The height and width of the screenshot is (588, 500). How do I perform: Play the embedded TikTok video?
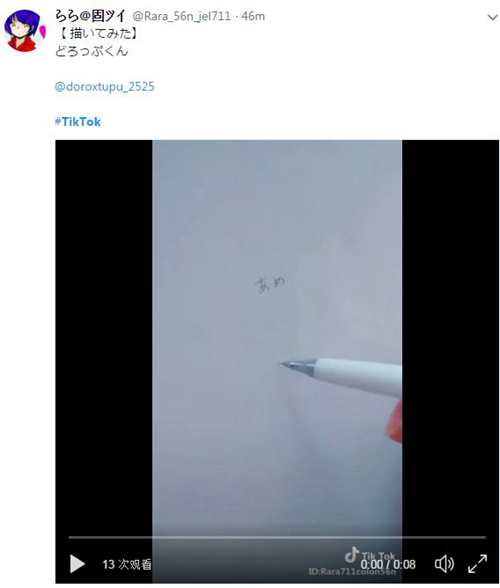click(x=77, y=564)
